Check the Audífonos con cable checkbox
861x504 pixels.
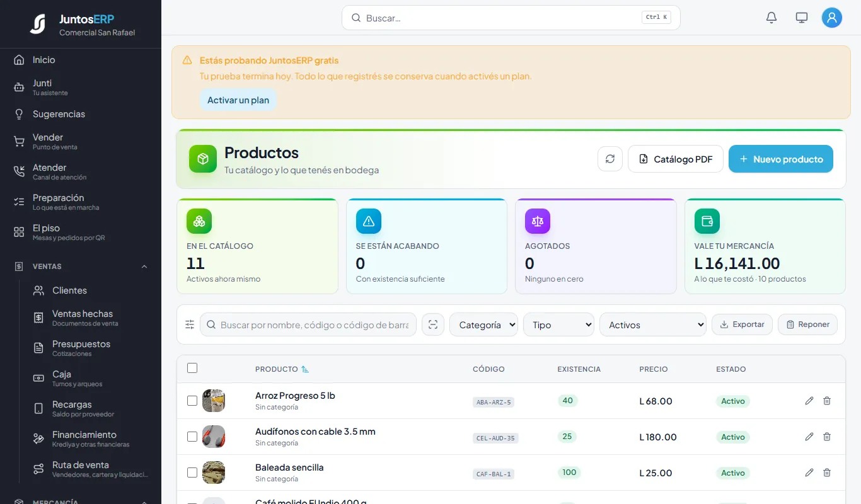tap(192, 437)
